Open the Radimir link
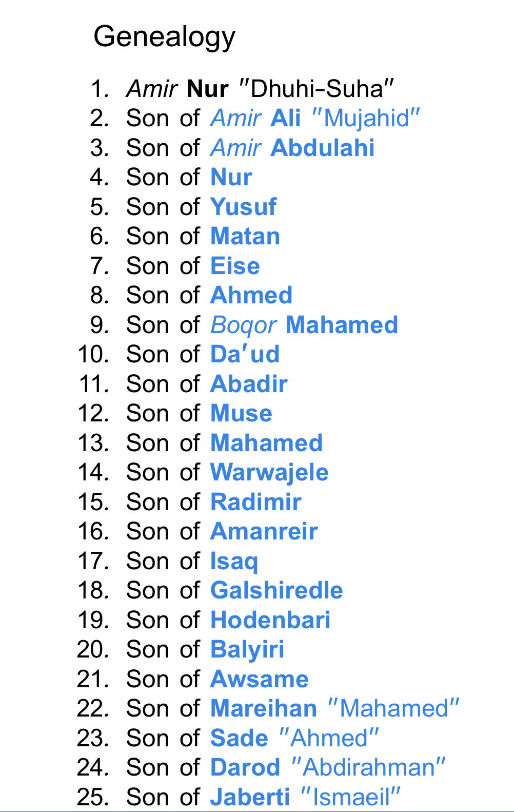 coord(255,502)
